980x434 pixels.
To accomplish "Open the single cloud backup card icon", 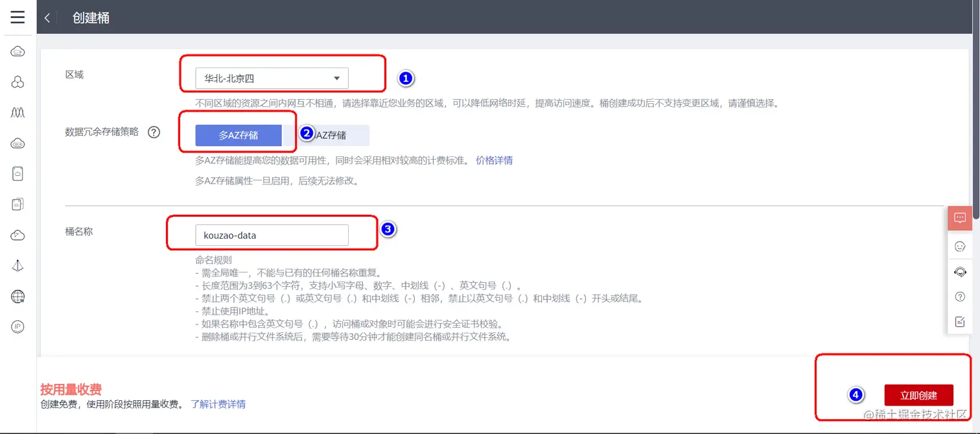I will pyautogui.click(x=18, y=174).
